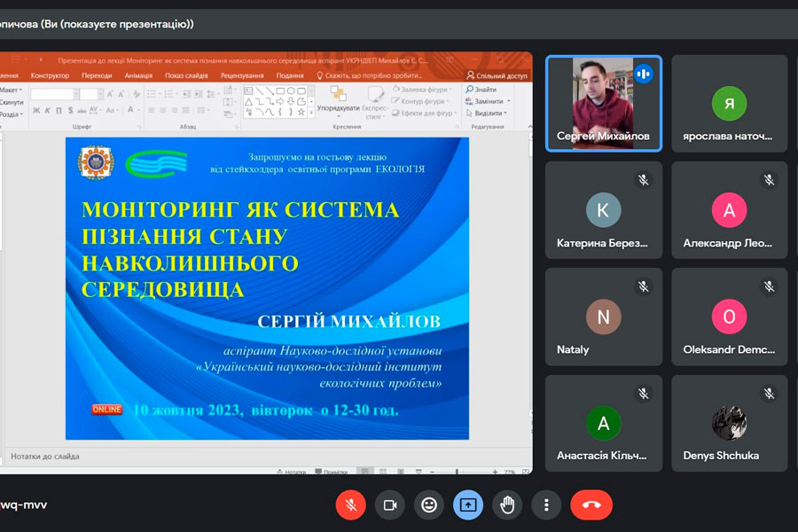Click the audio activity indicator on Сергей Михайлов's tile
The height and width of the screenshot is (532, 798).
[644, 74]
